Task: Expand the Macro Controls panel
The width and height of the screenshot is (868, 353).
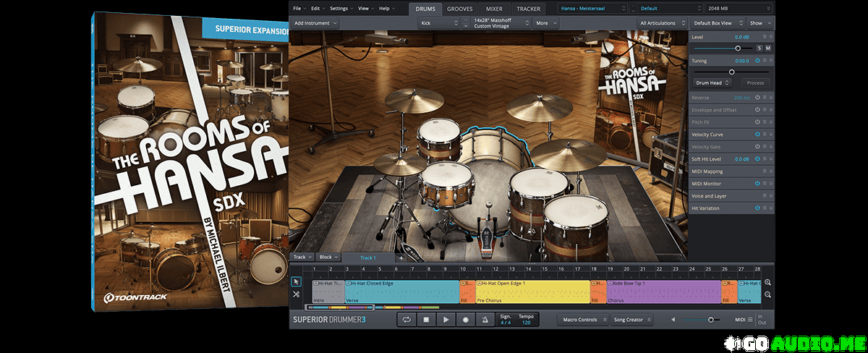Action: click(x=582, y=319)
